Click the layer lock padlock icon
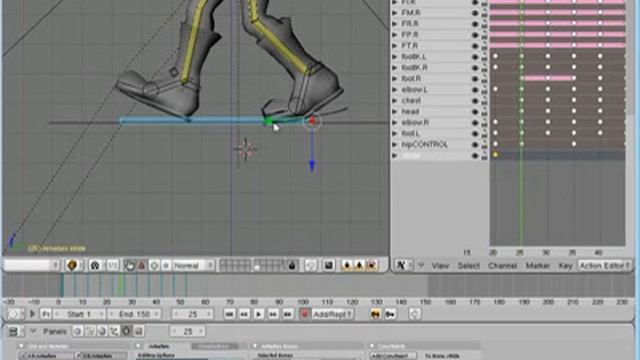 point(291,266)
